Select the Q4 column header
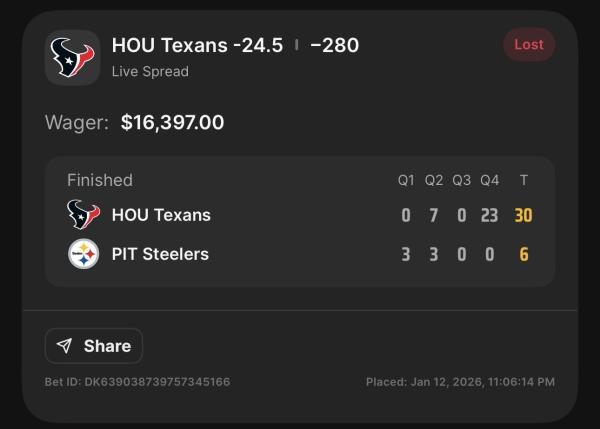Viewport: 600px width, 429px height. tap(489, 181)
